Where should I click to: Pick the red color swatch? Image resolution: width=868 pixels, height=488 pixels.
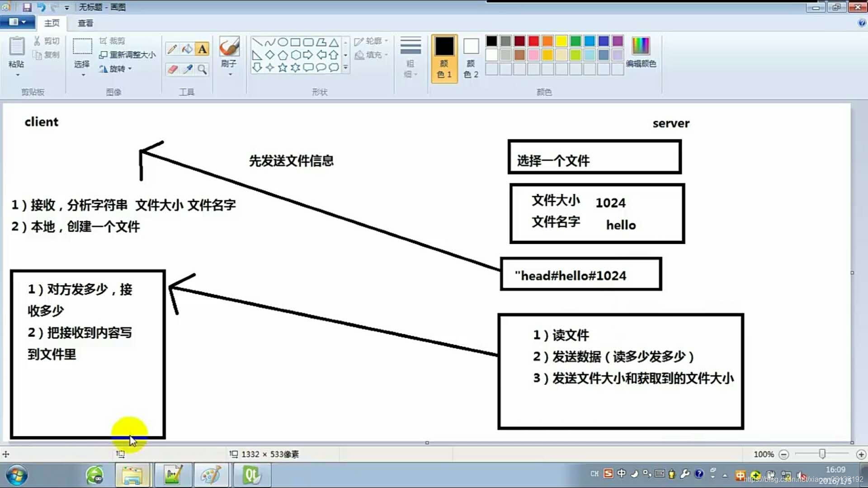coord(533,41)
